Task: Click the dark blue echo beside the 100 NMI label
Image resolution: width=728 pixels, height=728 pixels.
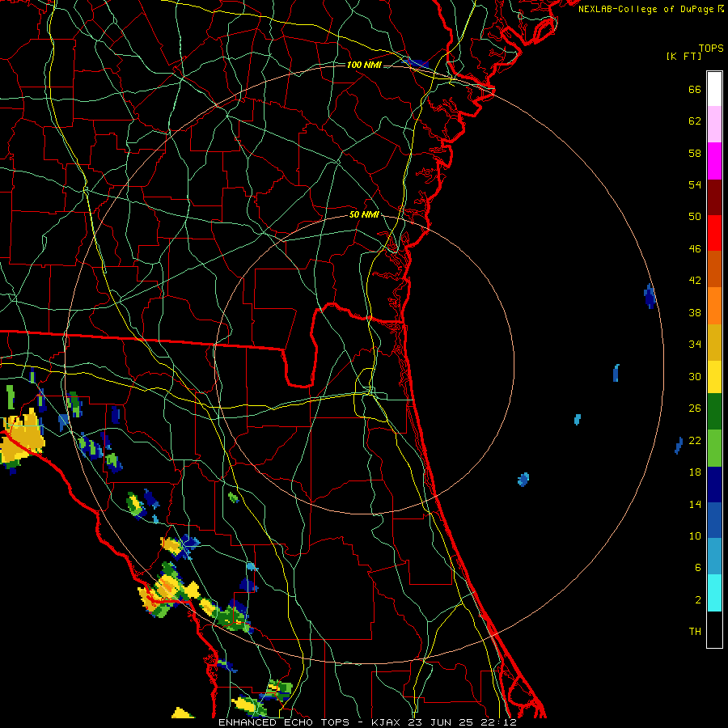Action: (416, 63)
